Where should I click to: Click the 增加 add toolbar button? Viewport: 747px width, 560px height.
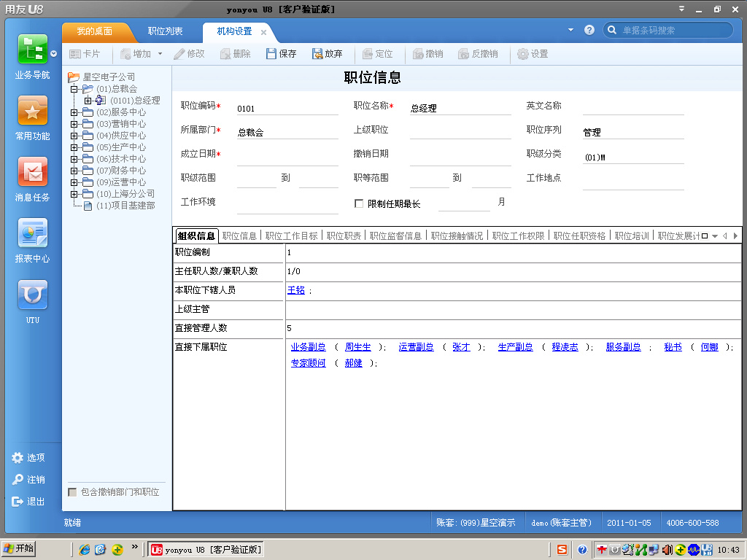[x=135, y=54]
